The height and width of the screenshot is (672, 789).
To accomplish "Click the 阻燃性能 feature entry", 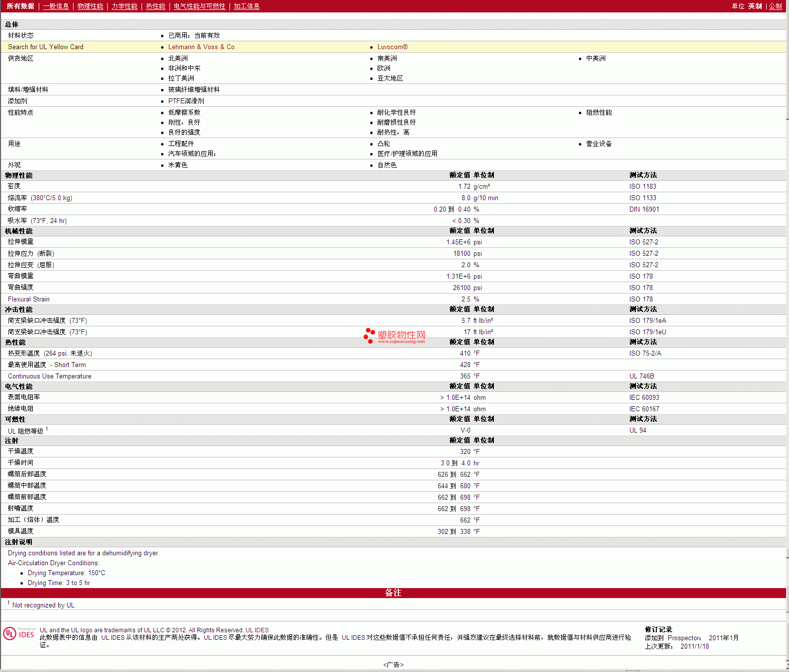I will [599, 112].
